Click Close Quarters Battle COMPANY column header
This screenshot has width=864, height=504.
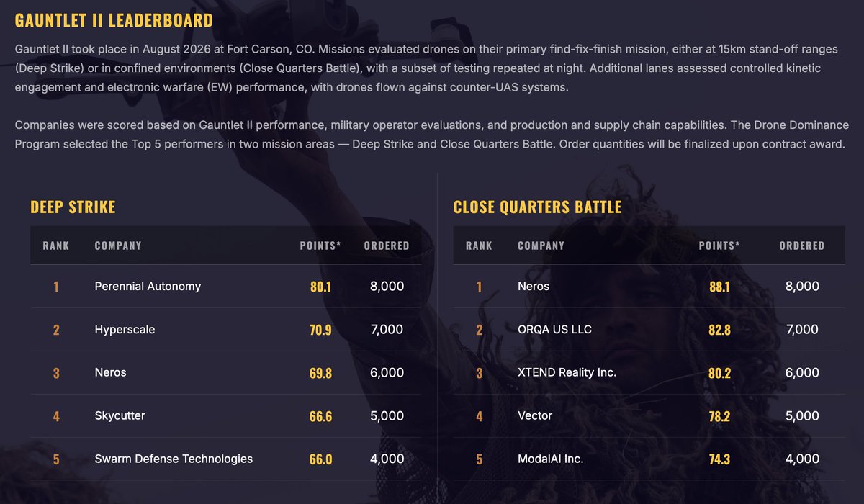click(x=541, y=246)
